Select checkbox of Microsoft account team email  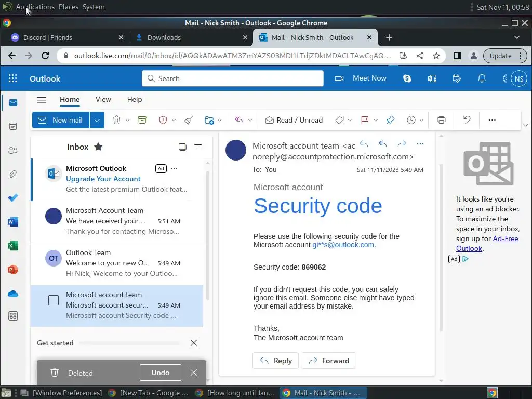coord(54,300)
